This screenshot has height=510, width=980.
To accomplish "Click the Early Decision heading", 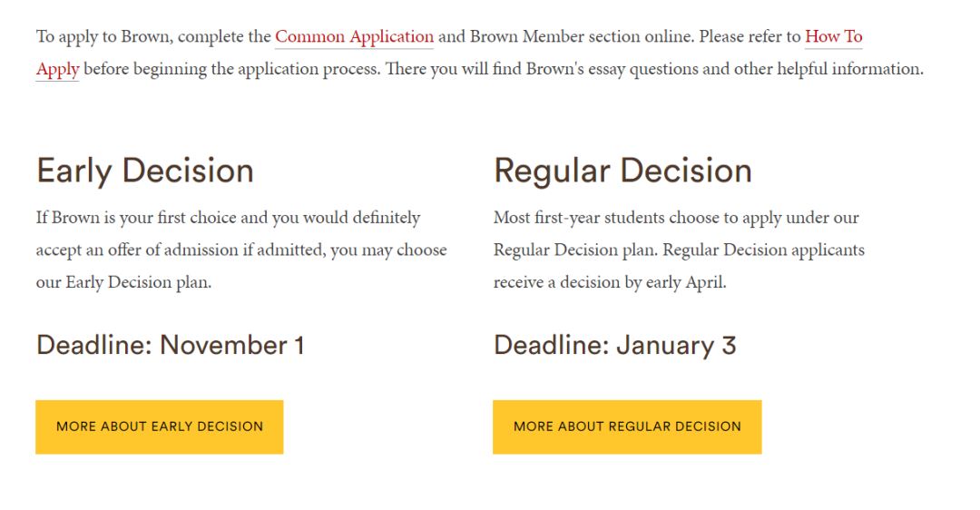I will (145, 171).
